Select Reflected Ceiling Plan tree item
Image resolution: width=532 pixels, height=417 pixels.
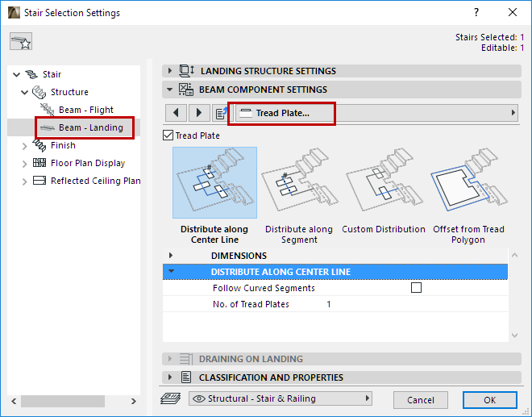pyautogui.click(x=96, y=181)
